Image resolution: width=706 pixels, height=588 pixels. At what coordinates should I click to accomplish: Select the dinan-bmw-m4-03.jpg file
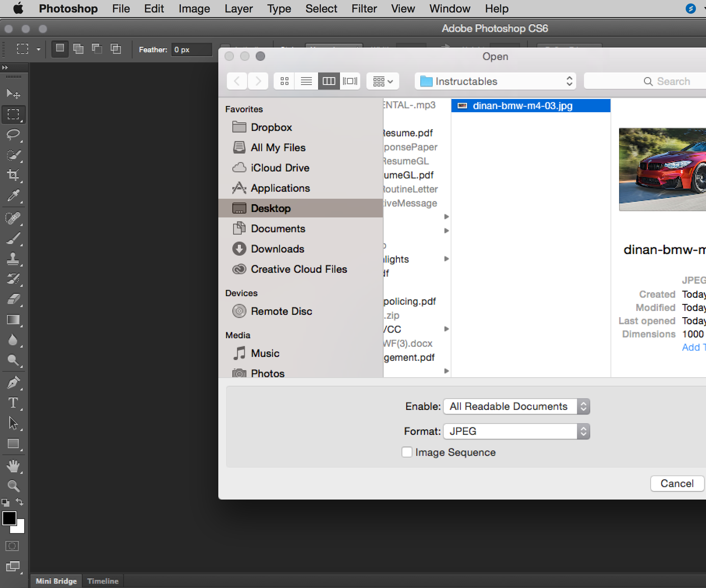[522, 106]
